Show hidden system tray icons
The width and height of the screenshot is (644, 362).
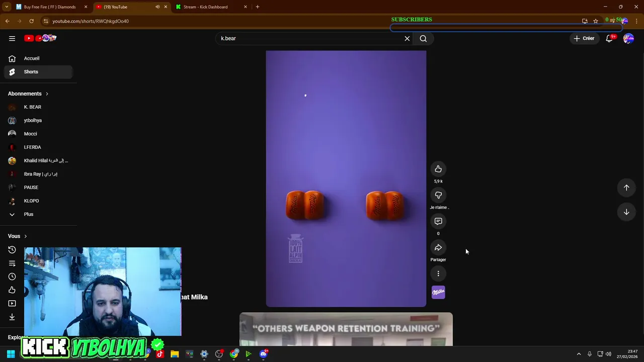coord(579,354)
